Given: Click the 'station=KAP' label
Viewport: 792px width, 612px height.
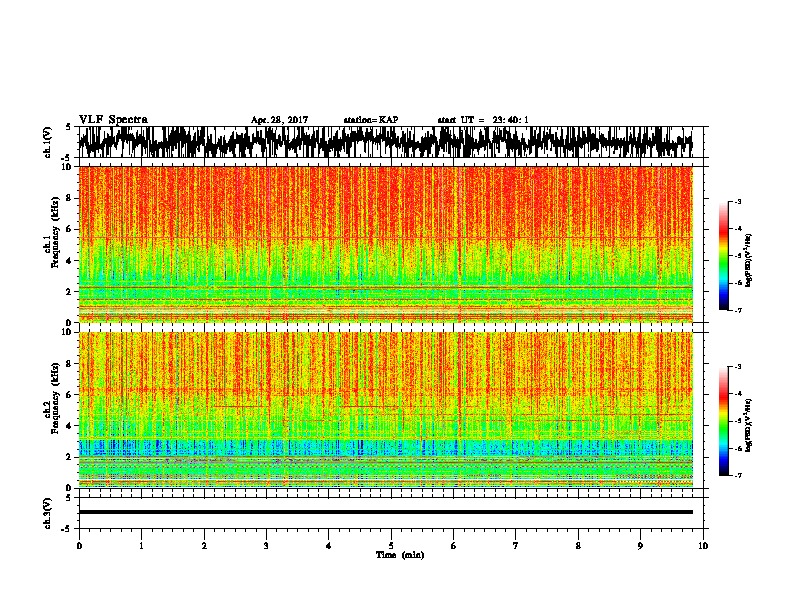Looking at the screenshot, I should (371, 120).
